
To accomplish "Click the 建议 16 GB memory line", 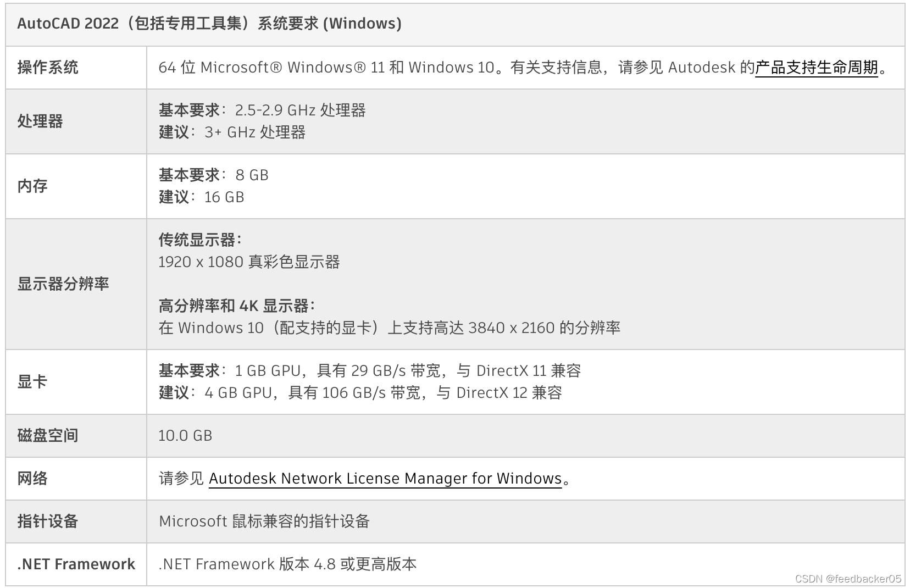I will point(201,197).
